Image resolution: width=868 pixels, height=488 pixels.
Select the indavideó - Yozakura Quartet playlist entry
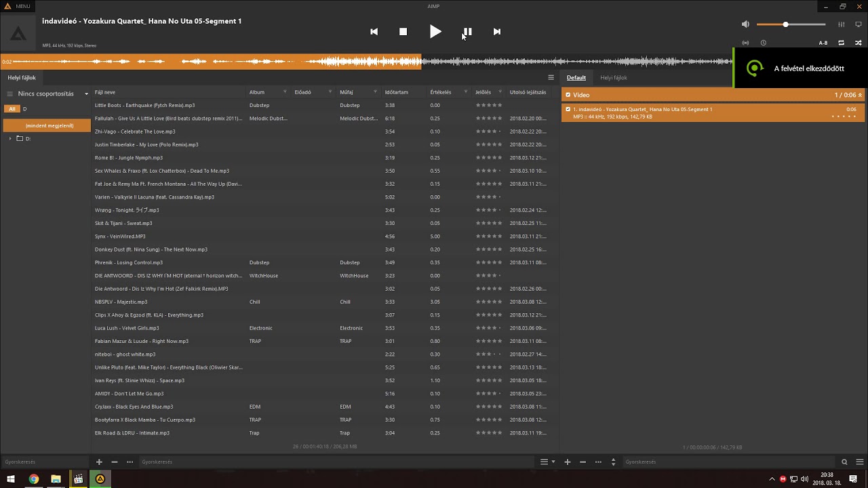tap(713, 113)
